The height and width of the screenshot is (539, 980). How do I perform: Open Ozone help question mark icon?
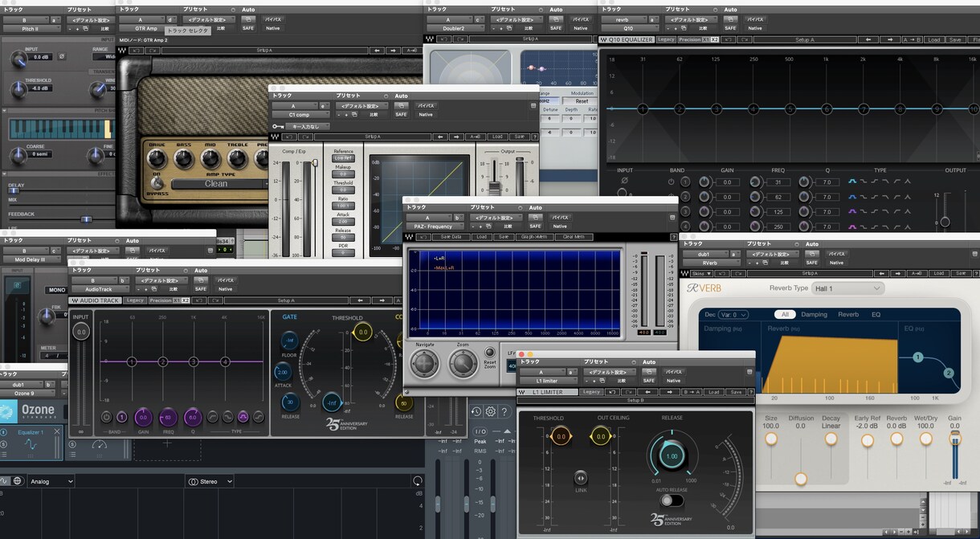(504, 412)
